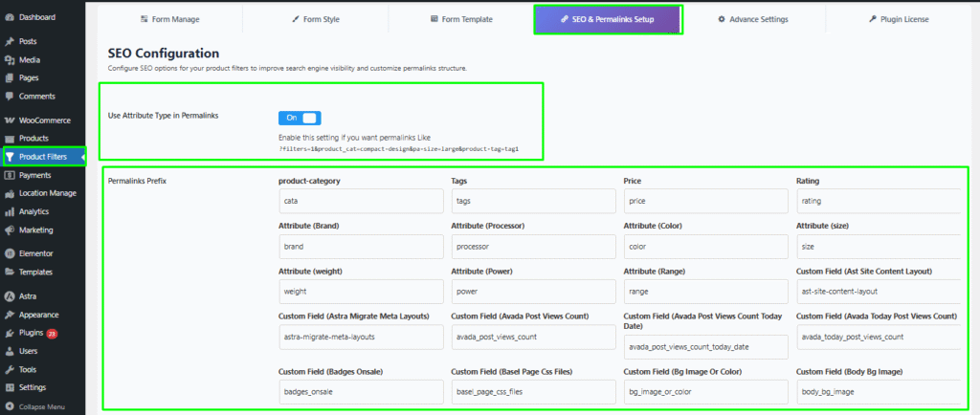Click the Price permalink prefix field
This screenshot has width=980, height=415.
(x=705, y=201)
